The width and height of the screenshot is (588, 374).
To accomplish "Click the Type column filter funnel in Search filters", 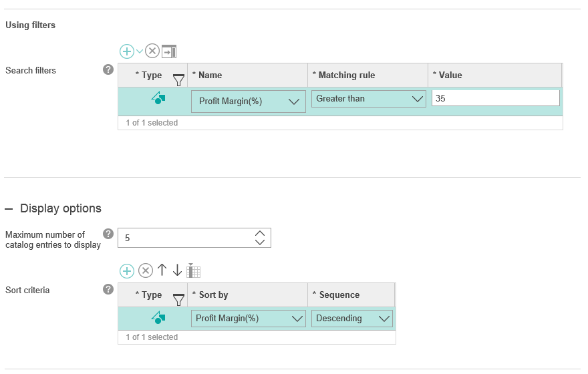I will 178,80.
